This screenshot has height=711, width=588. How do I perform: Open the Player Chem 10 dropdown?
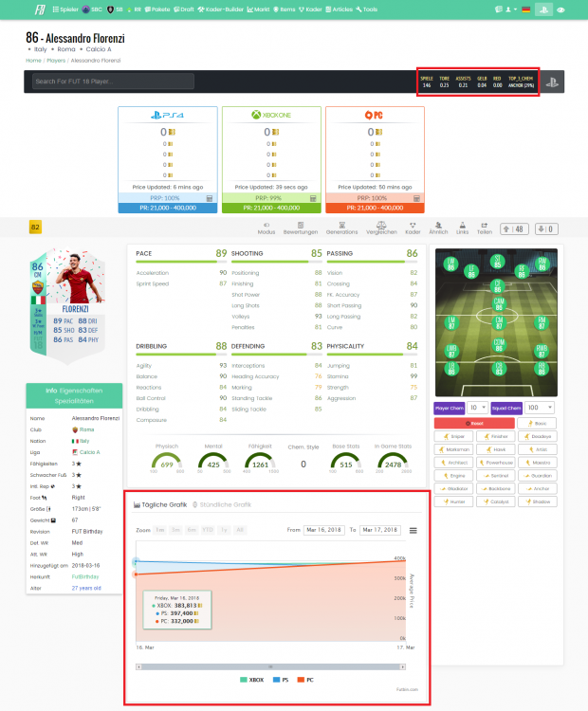coord(478,408)
